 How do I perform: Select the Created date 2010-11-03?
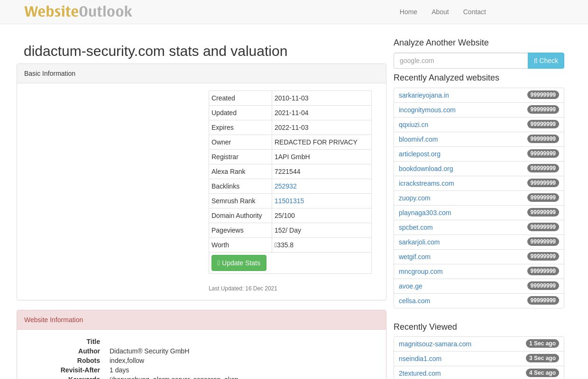pyautogui.click(x=291, y=98)
